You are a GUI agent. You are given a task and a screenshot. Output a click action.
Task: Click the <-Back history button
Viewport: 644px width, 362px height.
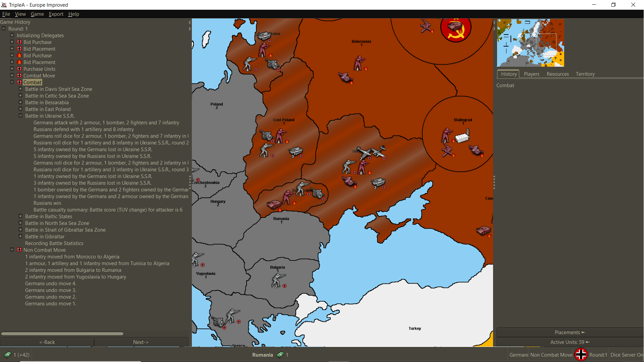point(47,342)
